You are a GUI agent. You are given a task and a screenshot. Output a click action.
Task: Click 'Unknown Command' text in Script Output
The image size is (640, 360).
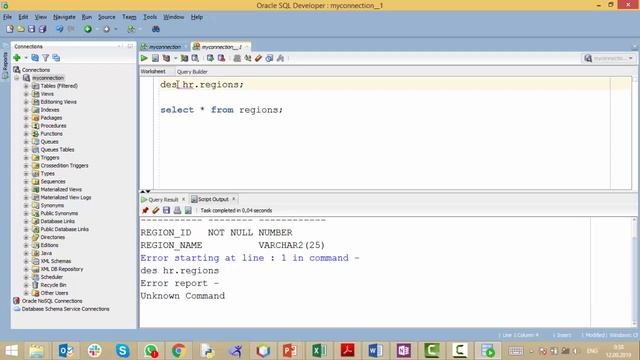click(182, 296)
